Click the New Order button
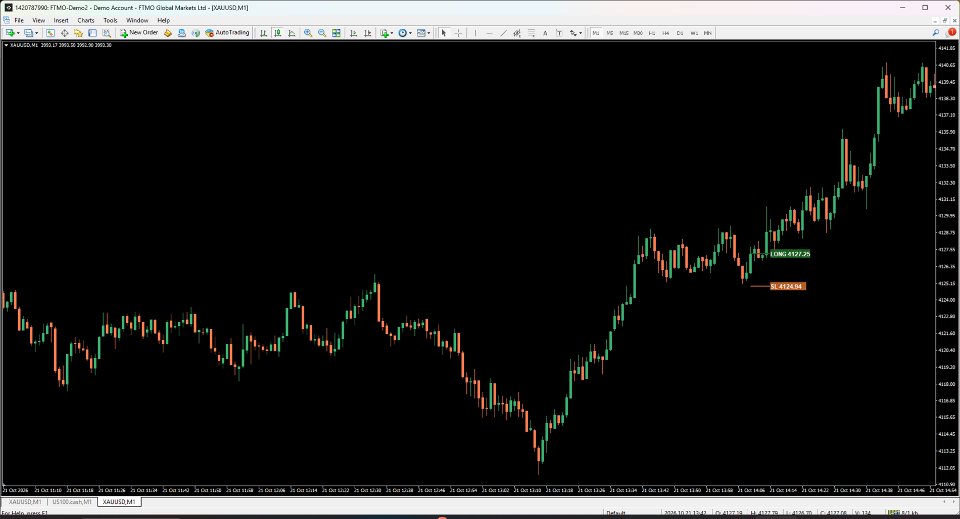 click(x=139, y=33)
